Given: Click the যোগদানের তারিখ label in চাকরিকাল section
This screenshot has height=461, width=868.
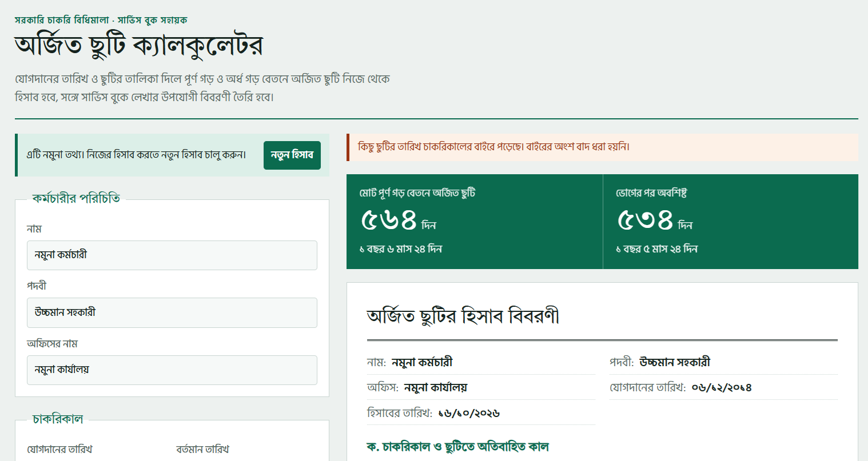Looking at the screenshot, I should [x=59, y=450].
